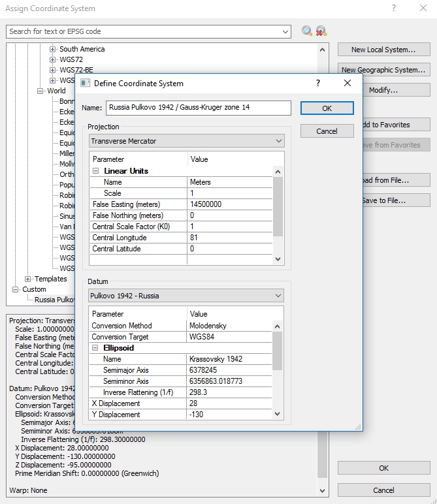This screenshot has width=437, height=504.
Task: Close the Define Coordinate System dialog
Action: [x=348, y=83]
